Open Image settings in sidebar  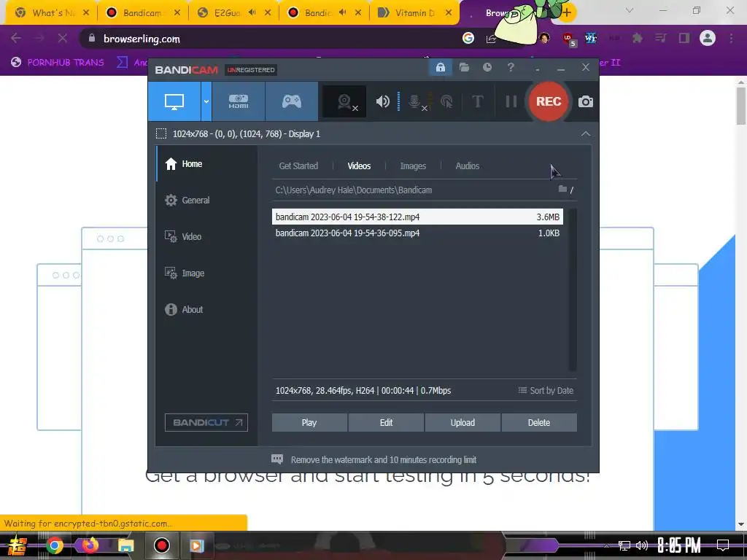pyautogui.click(x=206, y=273)
